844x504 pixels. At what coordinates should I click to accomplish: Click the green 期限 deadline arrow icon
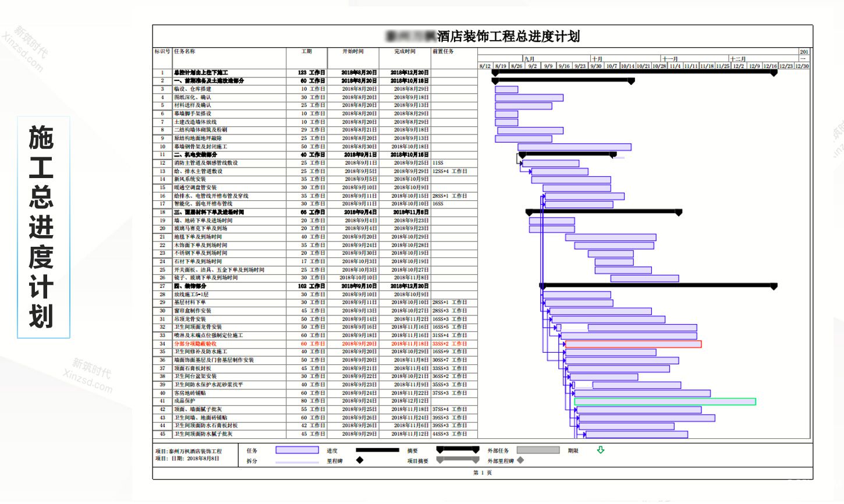click(601, 450)
